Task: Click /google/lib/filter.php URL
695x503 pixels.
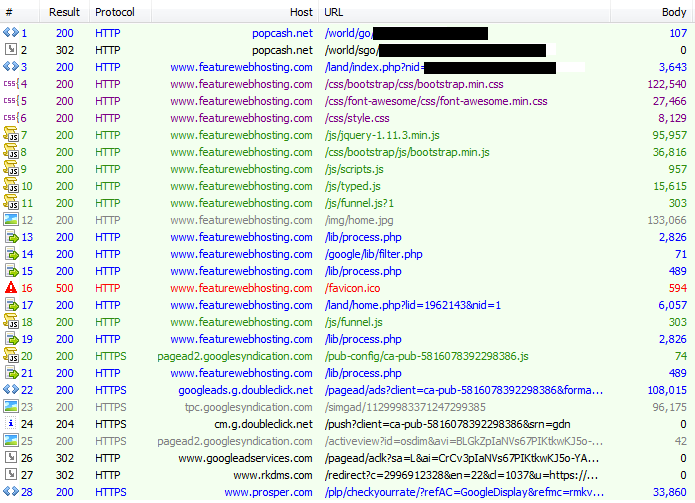Action: click(x=374, y=254)
